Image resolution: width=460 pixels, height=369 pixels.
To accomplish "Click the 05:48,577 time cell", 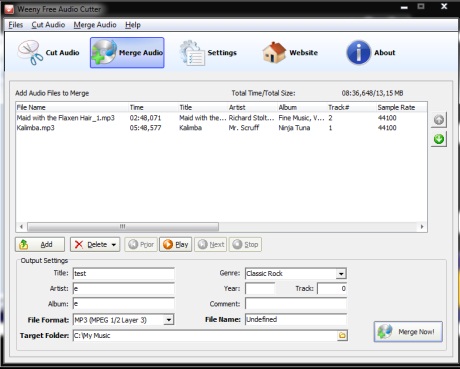I will [145, 128].
